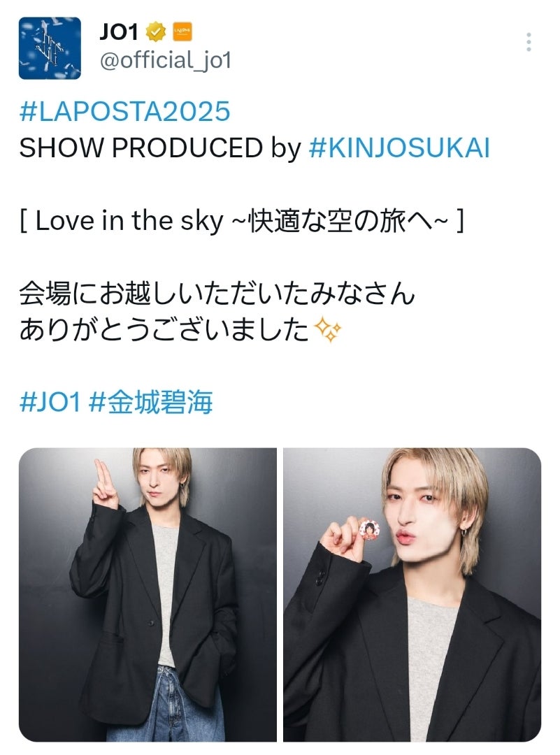Open the #金城碧海 hashtag
This screenshot has width=560, height=755.
(151, 401)
